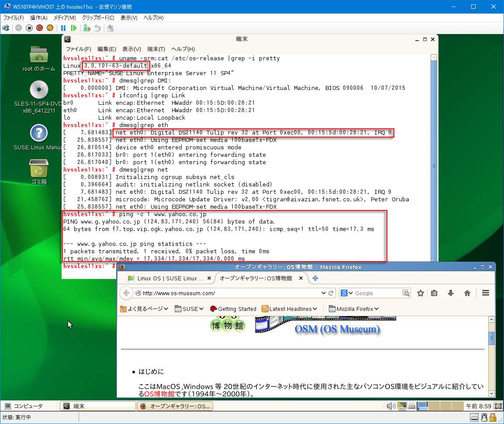The image size is (504, 424).
Task: Click the red Shut Down toolbar icon
Action: [40, 28]
